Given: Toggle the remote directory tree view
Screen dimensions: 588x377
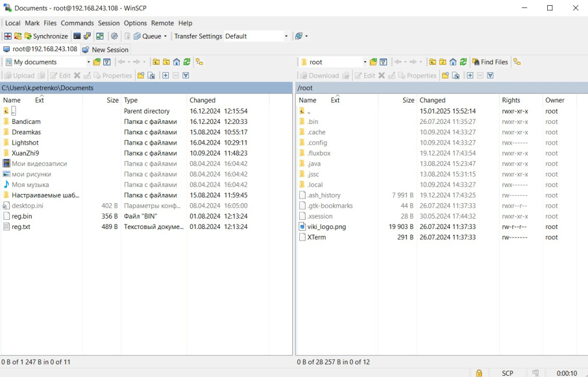Looking at the screenshot, I should (517, 62).
